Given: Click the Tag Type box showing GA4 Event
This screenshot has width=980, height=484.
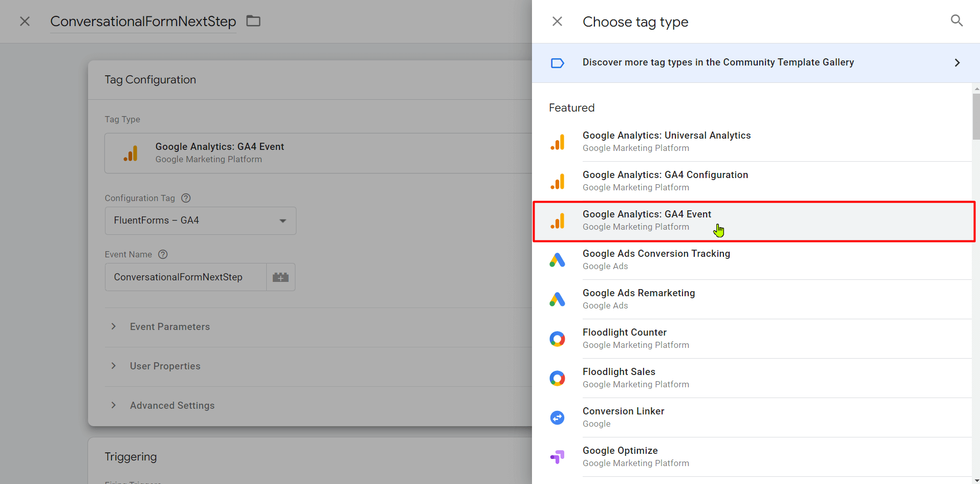Looking at the screenshot, I should 318,153.
